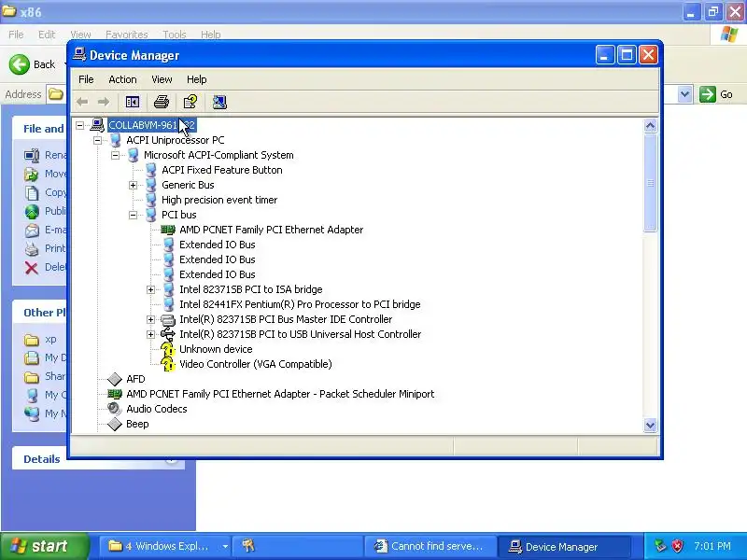Click the USB Universal Host Controller icon
The height and width of the screenshot is (560, 747).
click(x=168, y=334)
